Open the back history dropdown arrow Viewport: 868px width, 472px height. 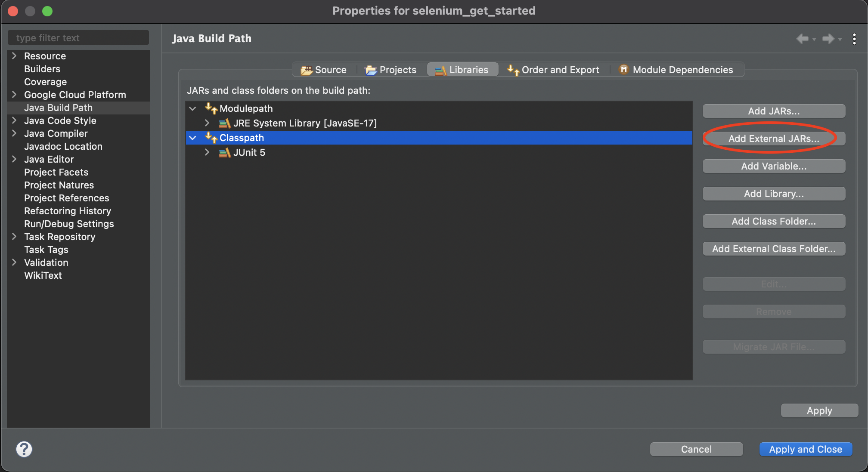tap(814, 39)
